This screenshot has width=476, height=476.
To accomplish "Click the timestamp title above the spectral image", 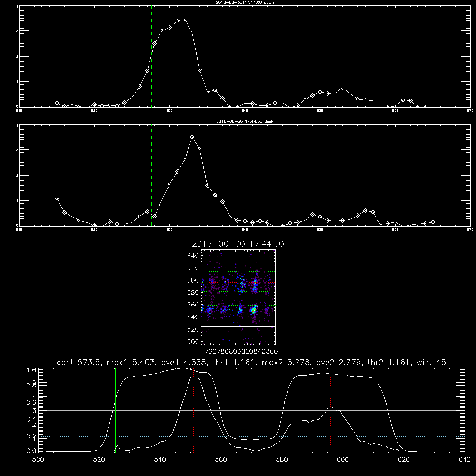I will click(x=238, y=244).
